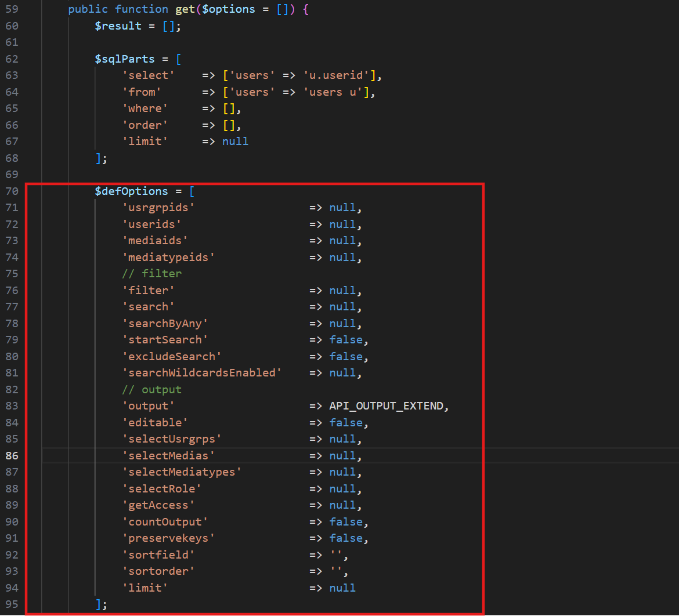Click the 'searchWildcardsEnabled' key
Viewport: 679px width, 616px height.
pos(202,373)
